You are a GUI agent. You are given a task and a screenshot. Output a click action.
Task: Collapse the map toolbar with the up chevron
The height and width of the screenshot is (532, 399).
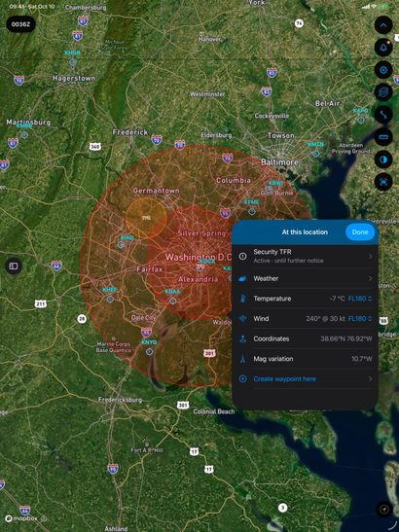[383, 25]
